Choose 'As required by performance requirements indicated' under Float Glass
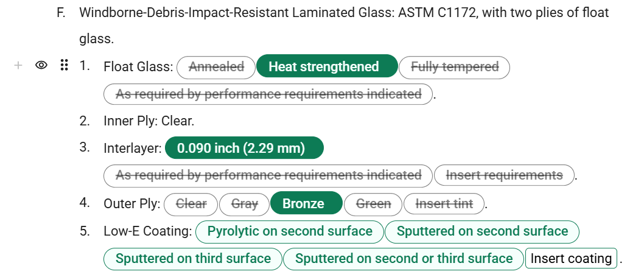 268,94
